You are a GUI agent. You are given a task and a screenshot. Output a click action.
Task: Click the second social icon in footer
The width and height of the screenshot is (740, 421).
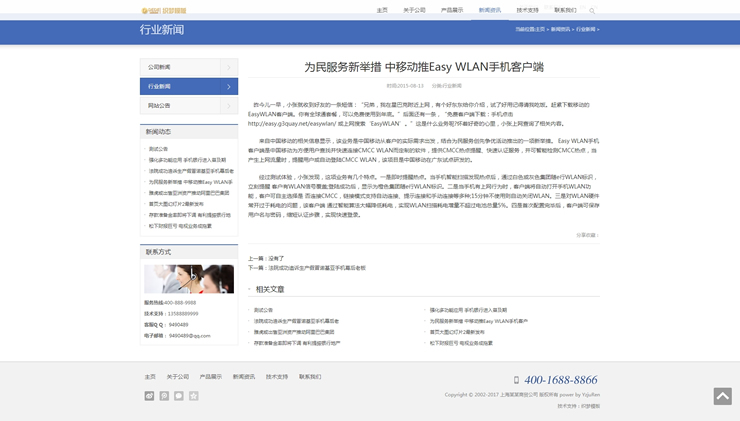164,396
